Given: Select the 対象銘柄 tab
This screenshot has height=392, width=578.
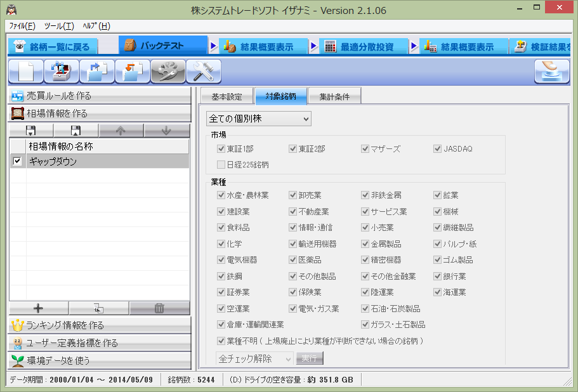Looking at the screenshot, I should tap(281, 96).
